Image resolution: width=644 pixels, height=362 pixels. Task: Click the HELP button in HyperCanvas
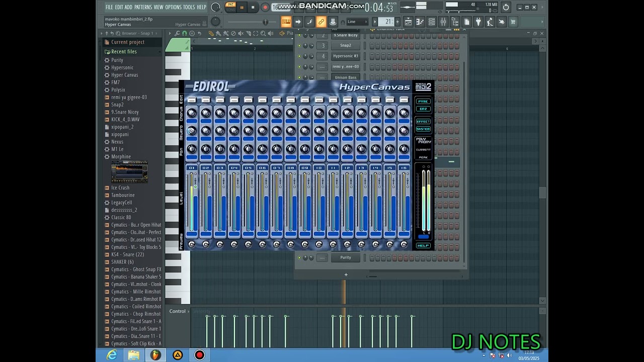point(423,245)
